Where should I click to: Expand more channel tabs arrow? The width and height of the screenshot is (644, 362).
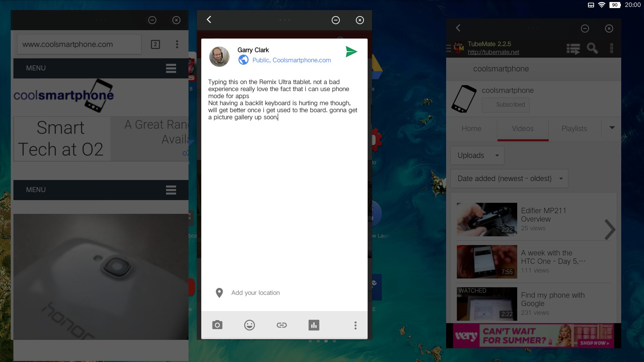pos(612,128)
